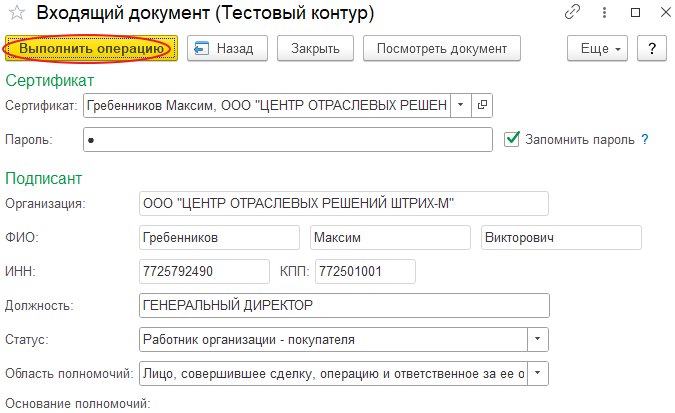The width and height of the screenshot is (675, 413).
Task: Click the green Сертификат section heading
Action: pyautogui.click(x=50, y=81)
